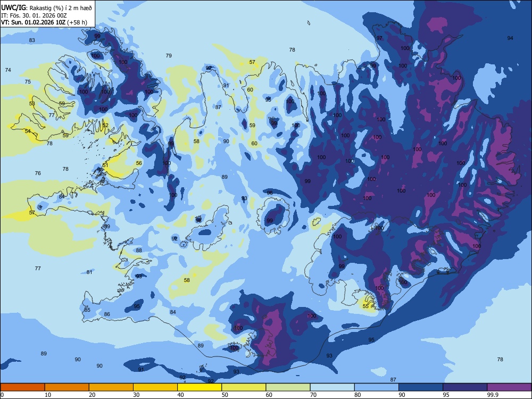Click the 'VT: Sun. 01.02.2026 10Z (+58 h)' line
The image size is (532, 399).
(44, 22)
